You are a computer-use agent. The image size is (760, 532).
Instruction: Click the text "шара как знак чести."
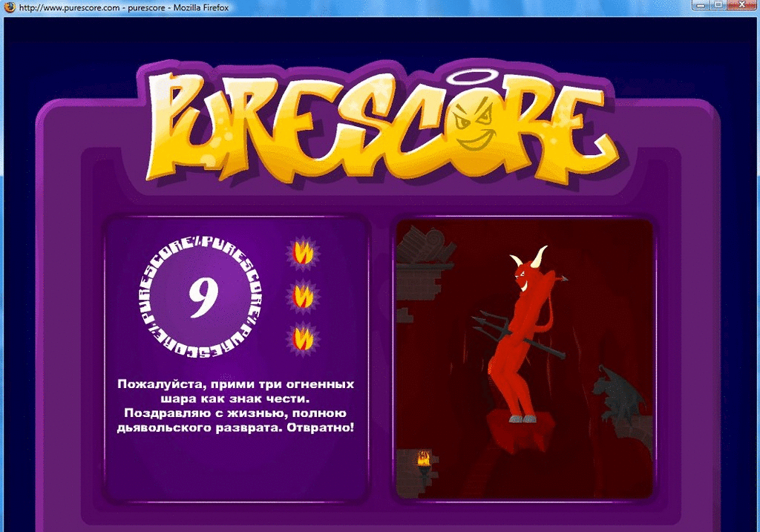[x=235, y=398]
